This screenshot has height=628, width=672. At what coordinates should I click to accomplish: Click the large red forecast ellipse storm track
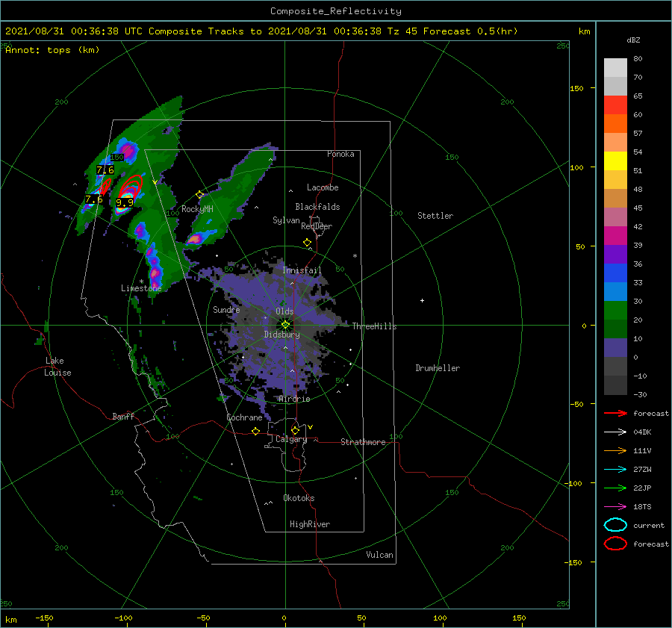[131, 187]
